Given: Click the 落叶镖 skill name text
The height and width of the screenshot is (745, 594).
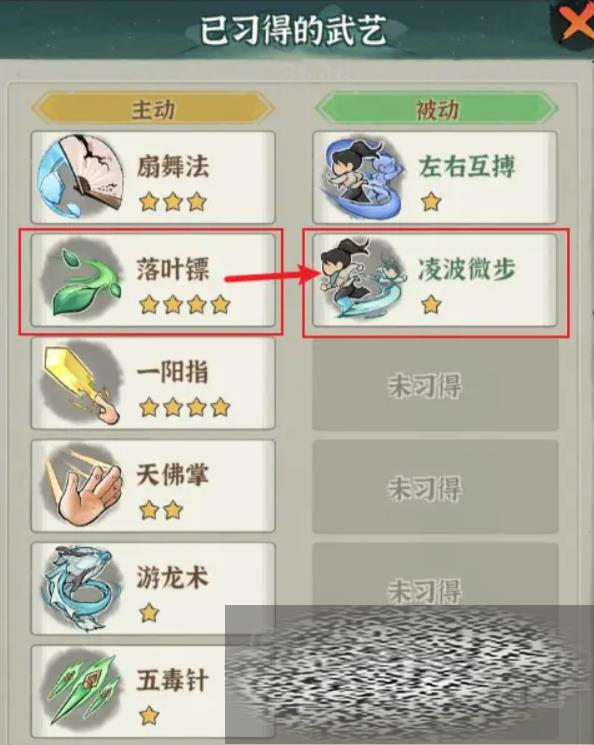Looking at the screenshot, I should (x=173, y=268).
